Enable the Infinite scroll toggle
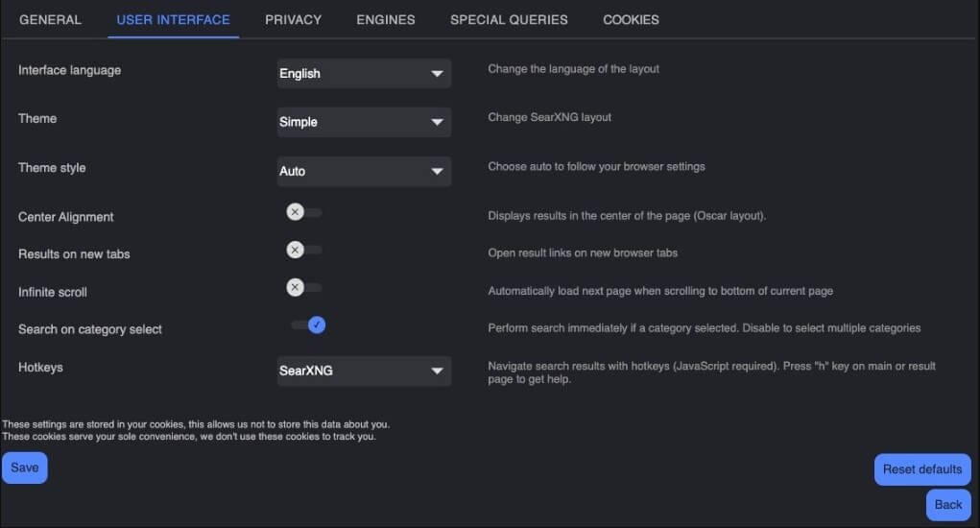The height and width of the screenshot is (528, 980). (x=303, y=287)
